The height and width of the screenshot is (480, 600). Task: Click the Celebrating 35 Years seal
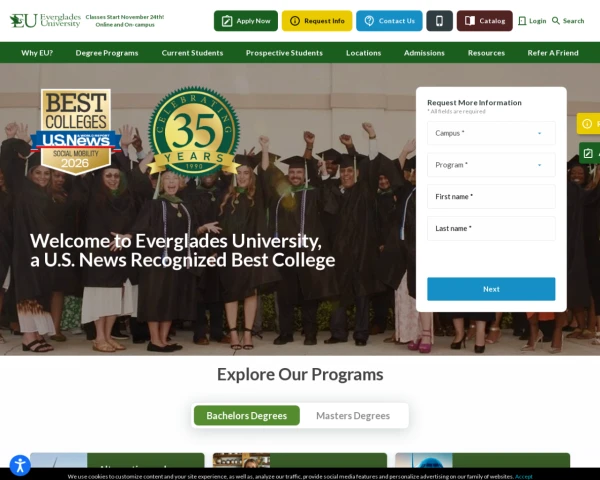coord(194,131)
